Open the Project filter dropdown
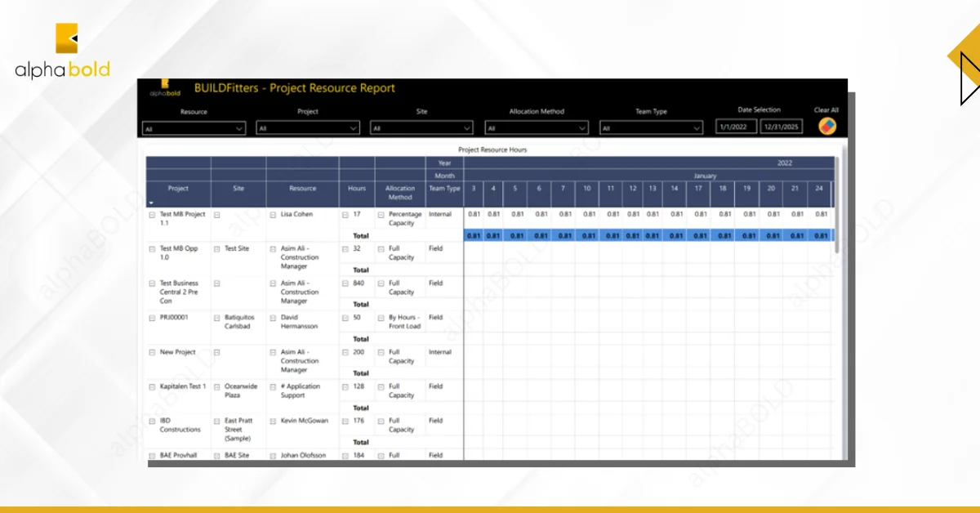980x513 pixels. [x=308, y=128]
